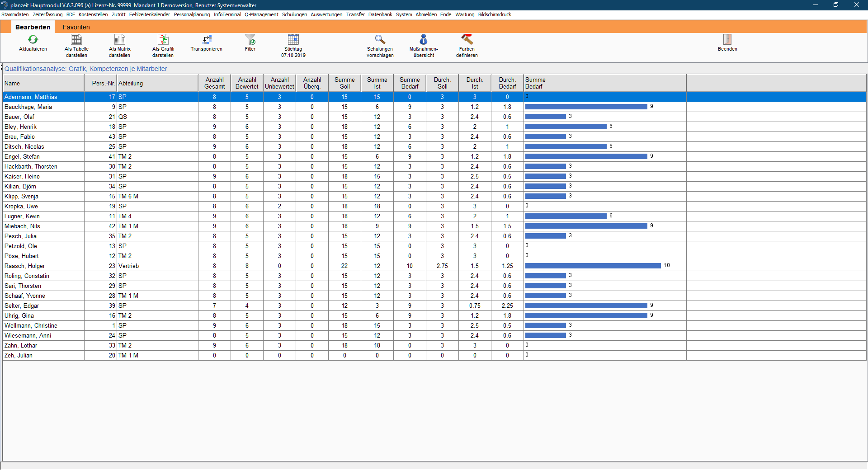Open the Stammdaten menu
The height and width of the screenshot is (470, 868).
[x=15, y=14]
